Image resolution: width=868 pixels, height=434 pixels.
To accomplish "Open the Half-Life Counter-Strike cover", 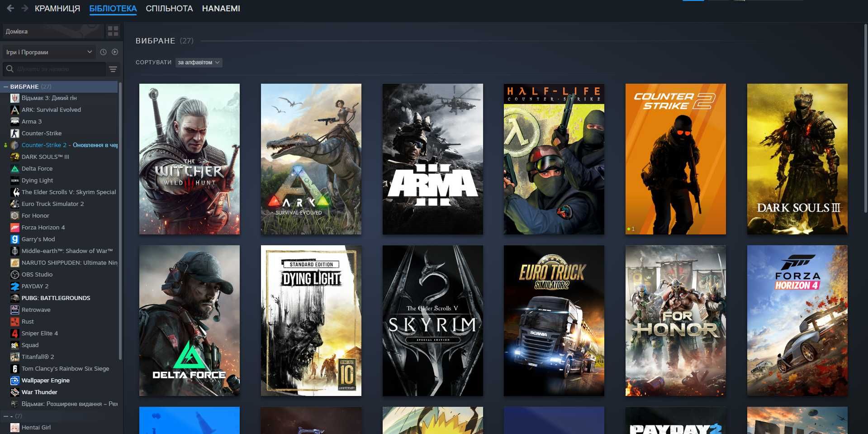I will point(554,159).
